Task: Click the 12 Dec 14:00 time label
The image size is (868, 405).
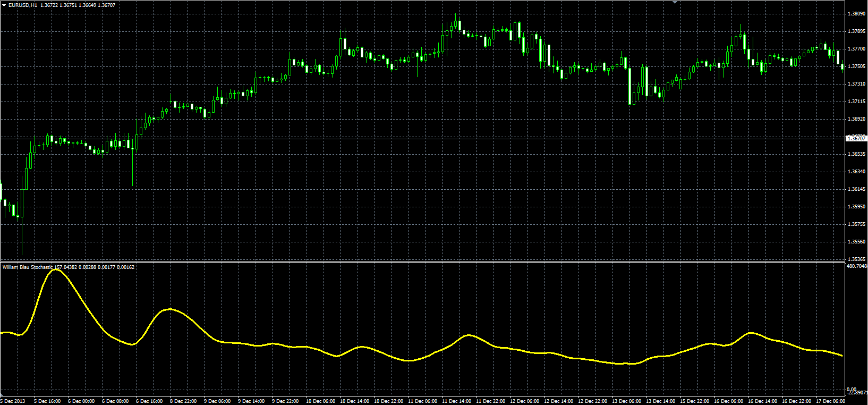Action: point(558,401)
